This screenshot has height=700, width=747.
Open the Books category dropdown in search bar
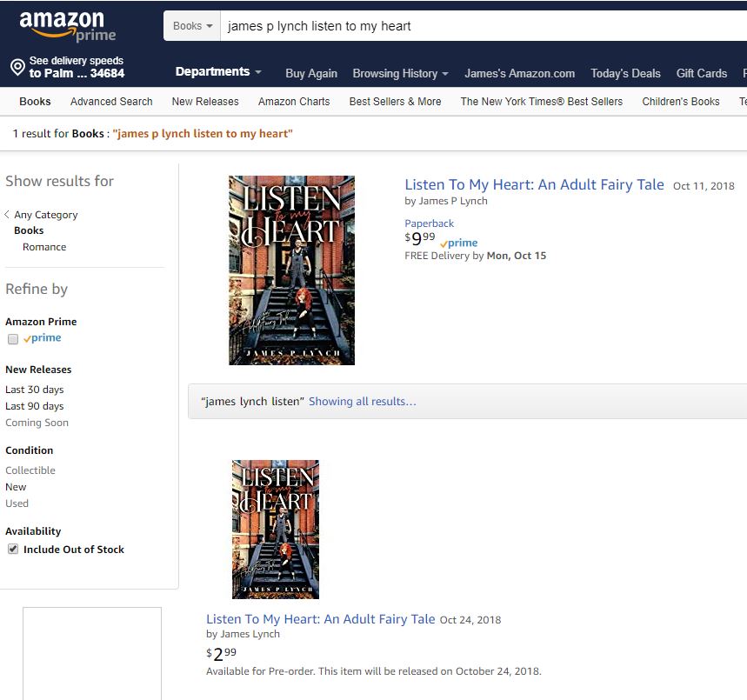click(191, 25)
